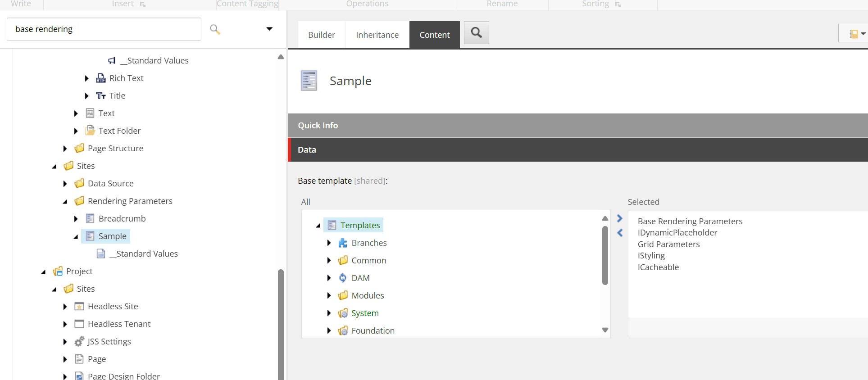Click the All templates list scrollbar thumb
Viewport: 868px width, 380px height.
coord(605,255)
